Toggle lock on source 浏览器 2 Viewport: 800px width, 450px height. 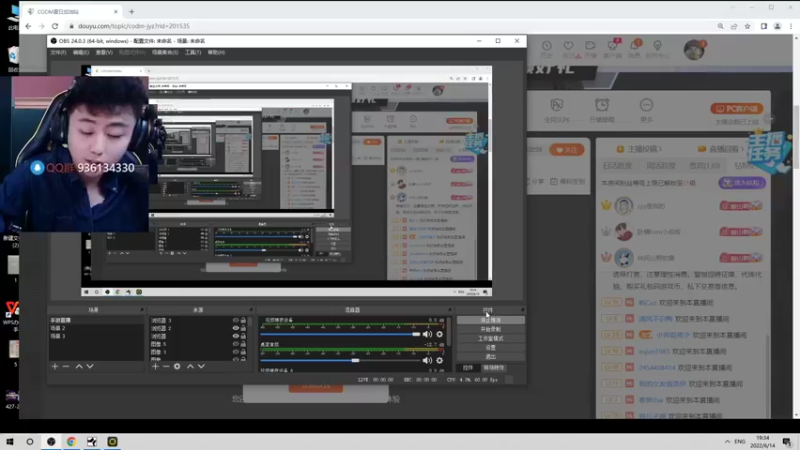[243, 328]
